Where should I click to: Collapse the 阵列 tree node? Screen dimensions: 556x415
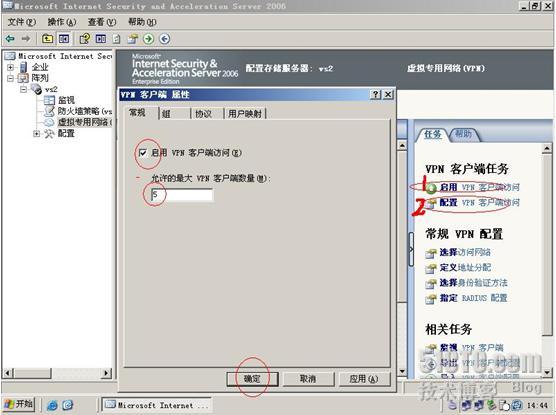point(11,78)
